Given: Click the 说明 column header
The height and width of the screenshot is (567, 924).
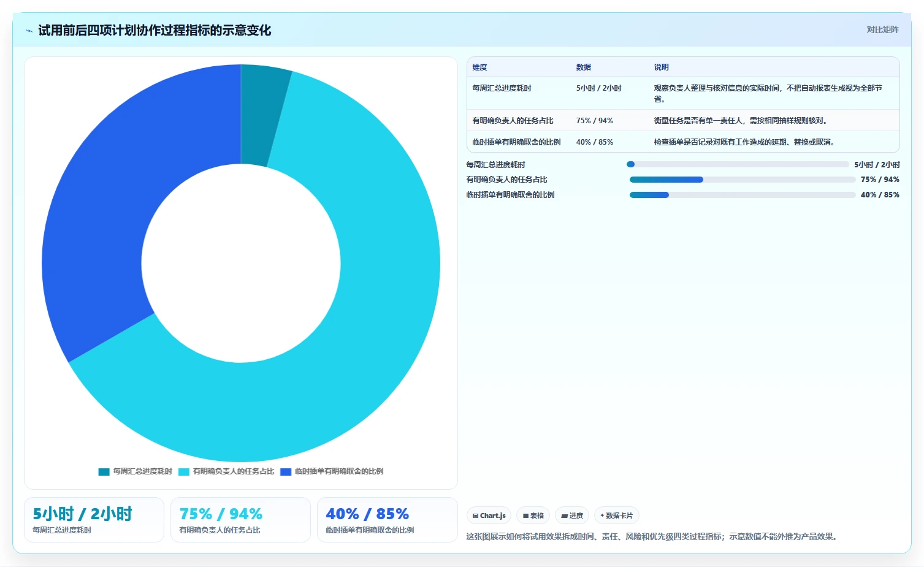Looking at the screenshot, I should [661, 67].
